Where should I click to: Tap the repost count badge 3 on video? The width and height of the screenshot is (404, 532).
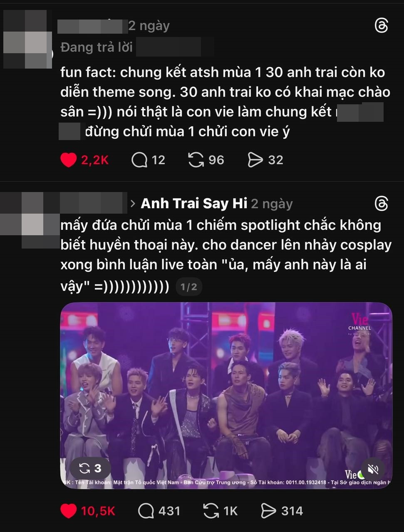click(x=90, y=468)
